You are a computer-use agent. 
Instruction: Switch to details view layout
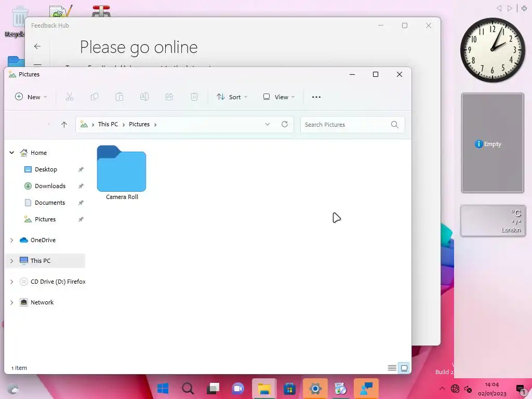click(392, 368)
